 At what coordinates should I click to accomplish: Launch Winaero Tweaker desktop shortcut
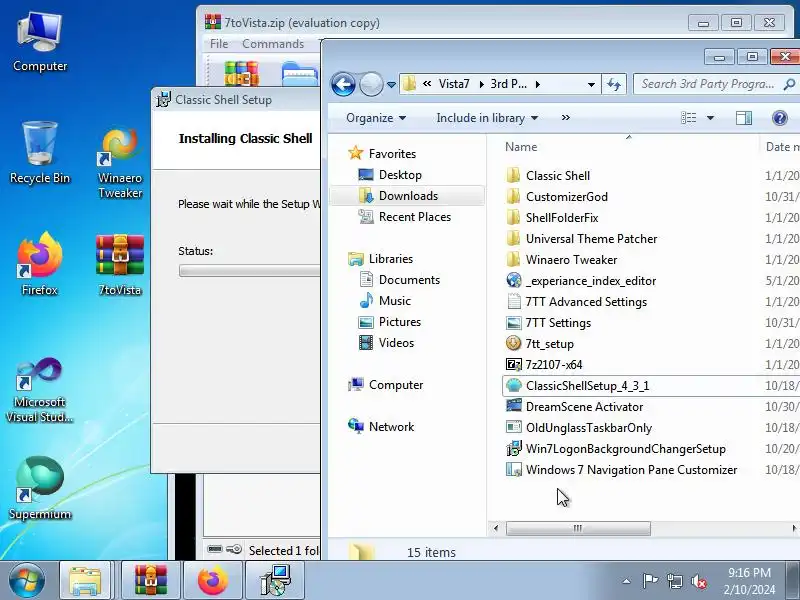[x=120, y=162]
